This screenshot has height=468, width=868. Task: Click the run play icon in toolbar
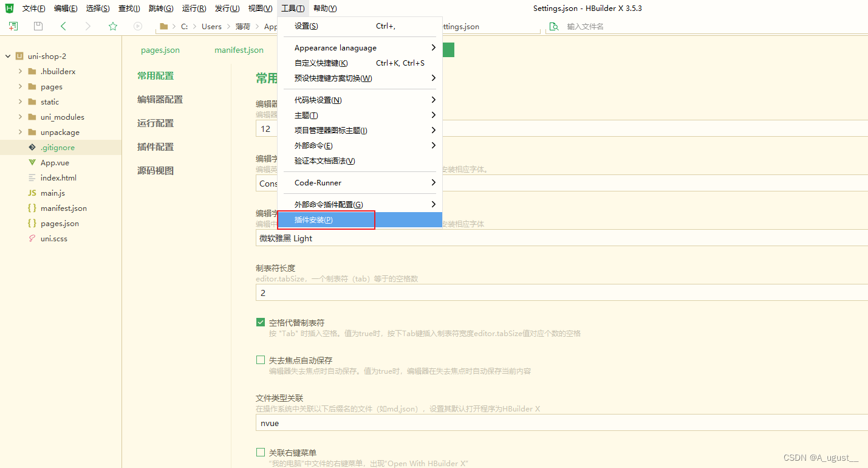click(x=138, y=26)
